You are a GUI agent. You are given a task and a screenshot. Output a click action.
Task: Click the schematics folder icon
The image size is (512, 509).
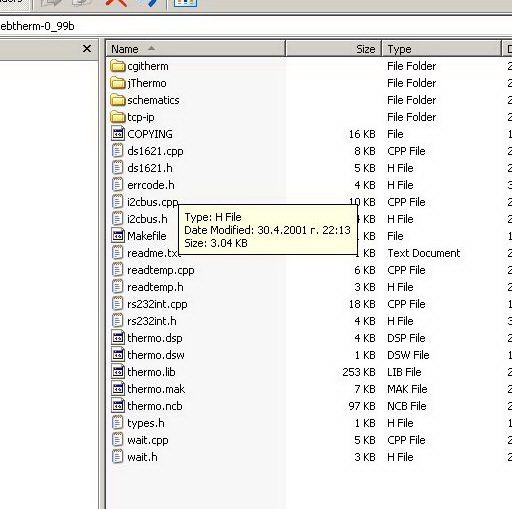click(117, 100)
